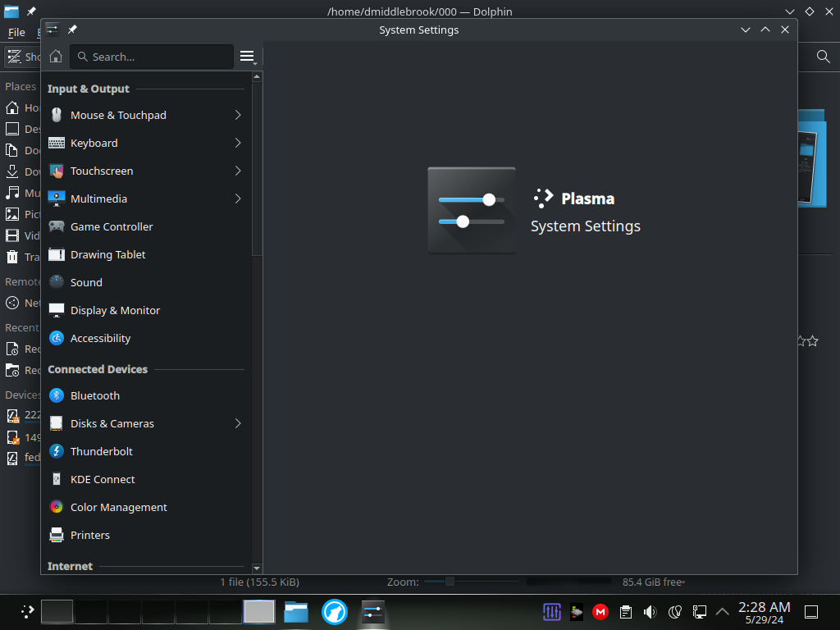
Task: Click System Settings taskbar entry
Action: coord(373,612)
